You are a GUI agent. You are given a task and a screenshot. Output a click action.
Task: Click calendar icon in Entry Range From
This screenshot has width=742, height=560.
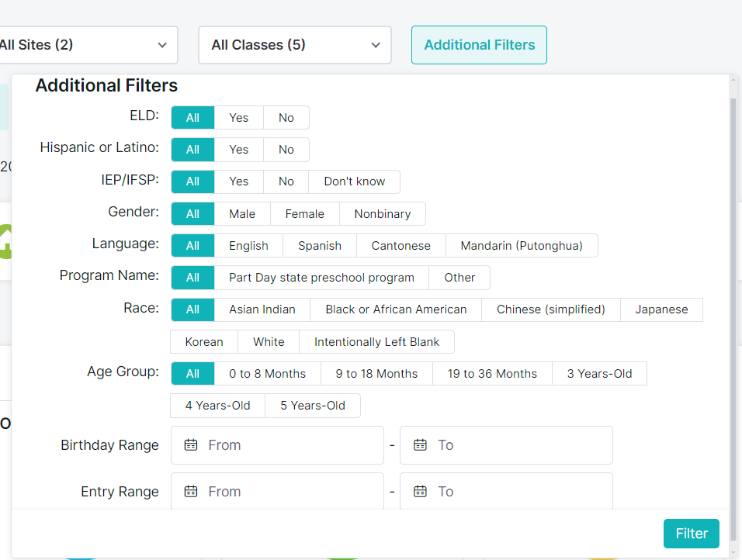point(191,492)
